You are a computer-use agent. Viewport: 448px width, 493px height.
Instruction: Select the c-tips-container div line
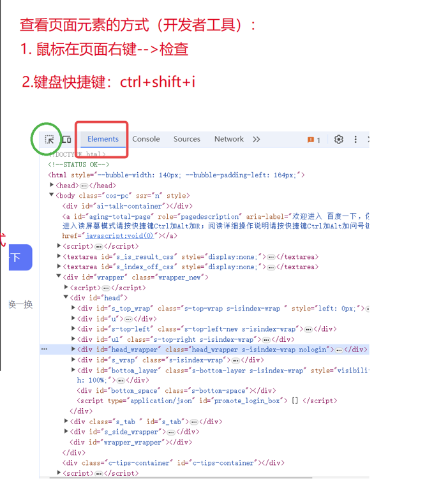tap(174, 462)
